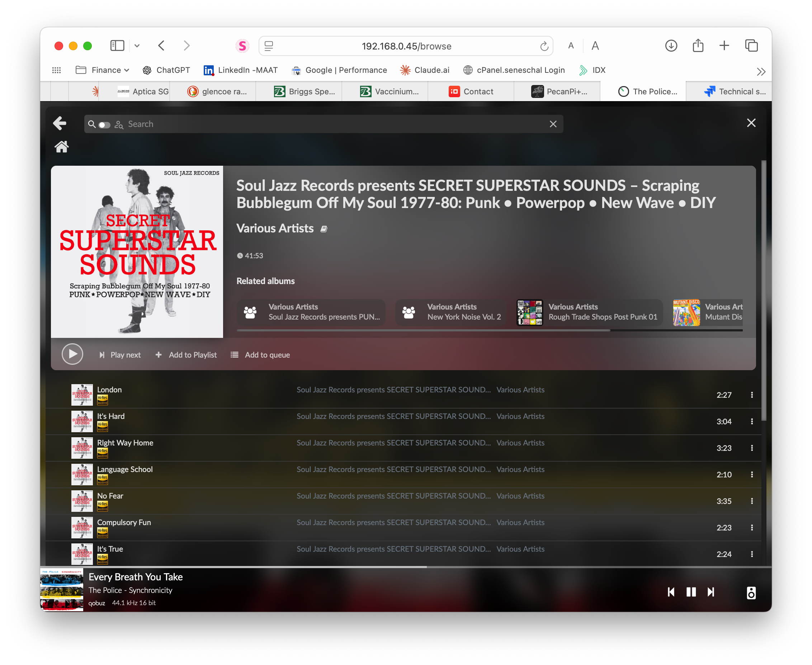Open the Safari sidebar toggle icon
Screen dimensions: 812x665
point(117,46)
